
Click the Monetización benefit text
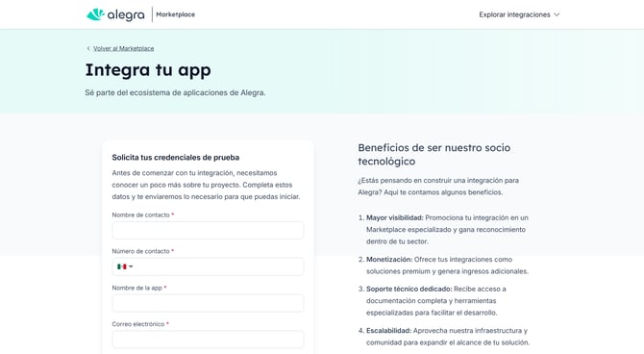click(x=447, y=265)
